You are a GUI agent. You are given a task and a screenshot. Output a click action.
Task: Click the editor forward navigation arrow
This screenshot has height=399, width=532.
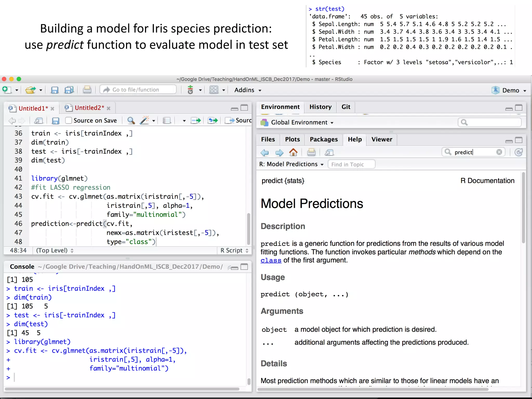(x=22, y=121)
